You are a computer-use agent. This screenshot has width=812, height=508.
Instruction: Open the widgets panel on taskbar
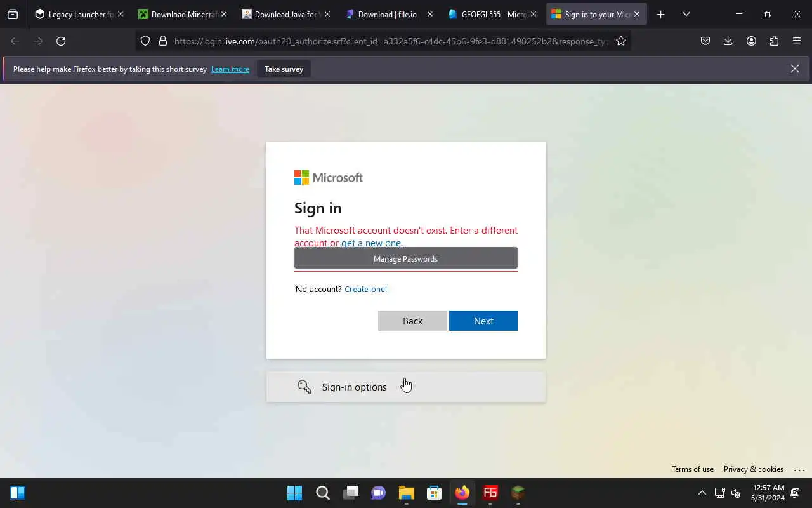pyautogui.click(x=18, y=493)
